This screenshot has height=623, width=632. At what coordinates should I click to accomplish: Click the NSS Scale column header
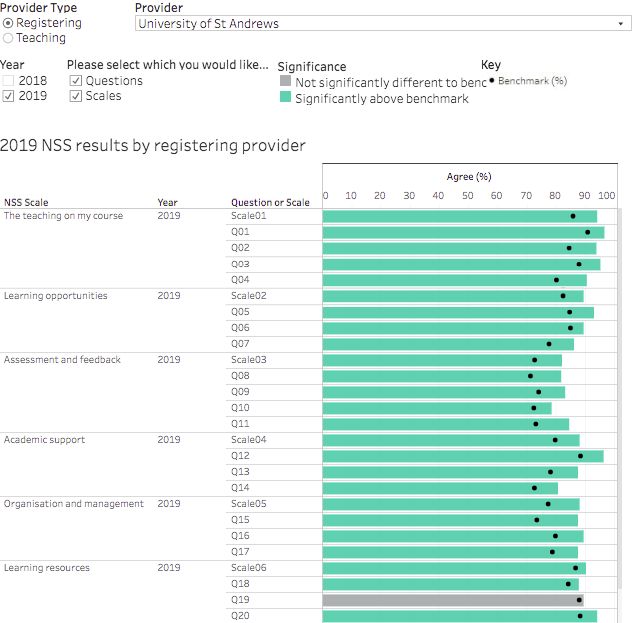26,202
